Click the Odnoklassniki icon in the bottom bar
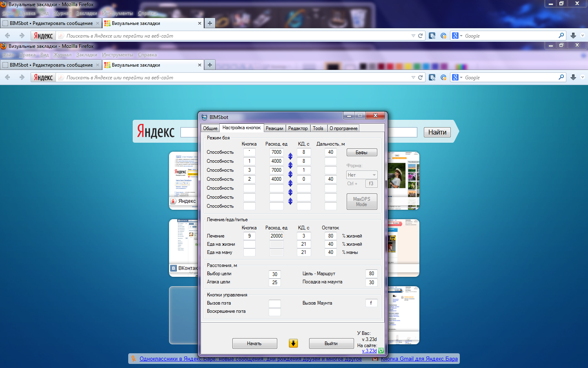This screenshot has height=368, width=588. point(133,359)
